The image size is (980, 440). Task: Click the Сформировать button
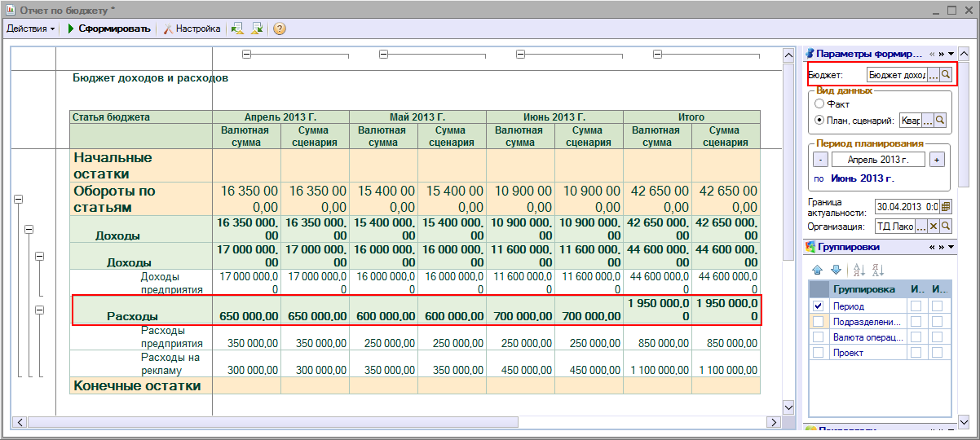(108, 29)
